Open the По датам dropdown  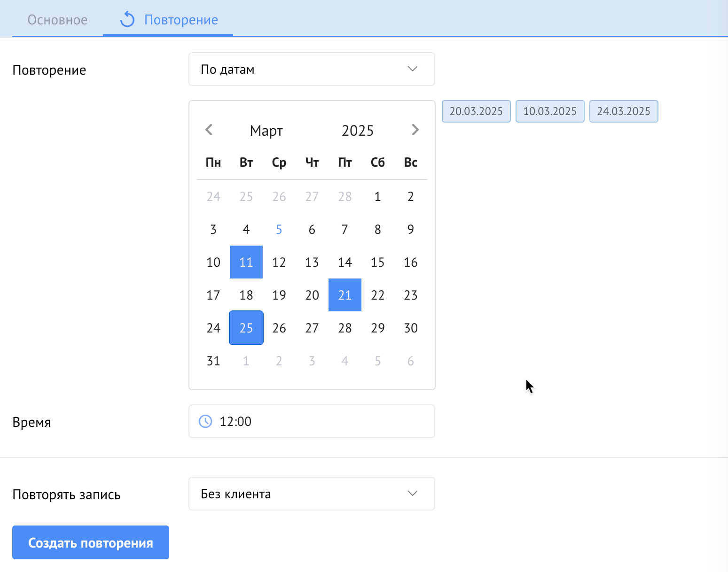tap(312, 69)
